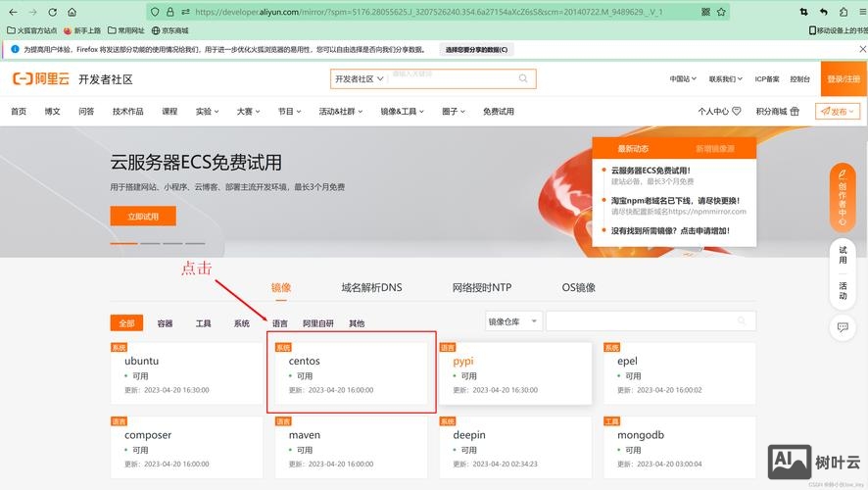The width and height of the screenshot is (868, 490).
Task: Switch to the 域名解析DNS tab
Action: point(371,287)
